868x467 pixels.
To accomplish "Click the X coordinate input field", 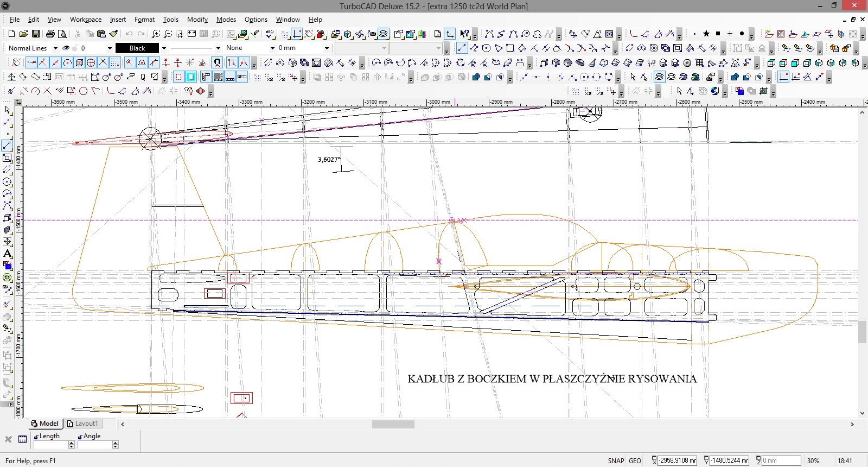I will point(677,460).
